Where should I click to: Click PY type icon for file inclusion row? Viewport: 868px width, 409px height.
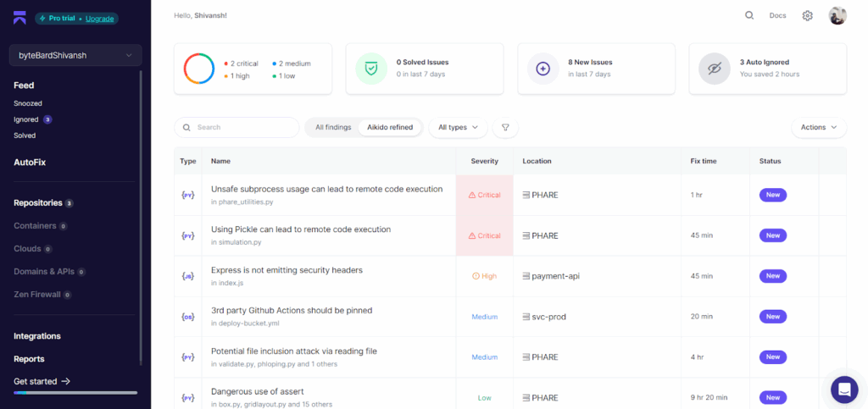pyautogui.click(x=188, y=357)
